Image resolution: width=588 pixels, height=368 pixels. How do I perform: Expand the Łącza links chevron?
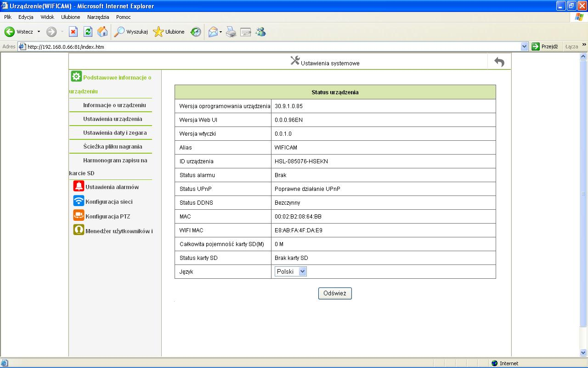pos(584,45)
